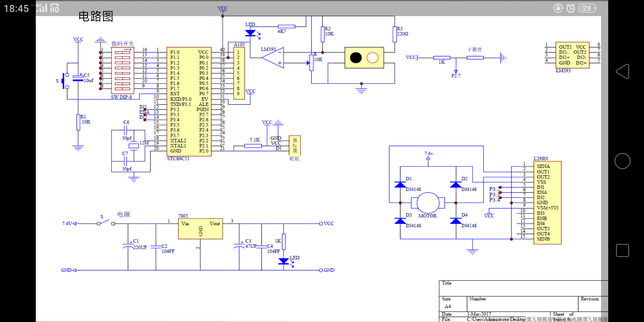Click the C3 47UF capacitor label
The height and width of the screenshot is (322, 644).
[250, 244]
